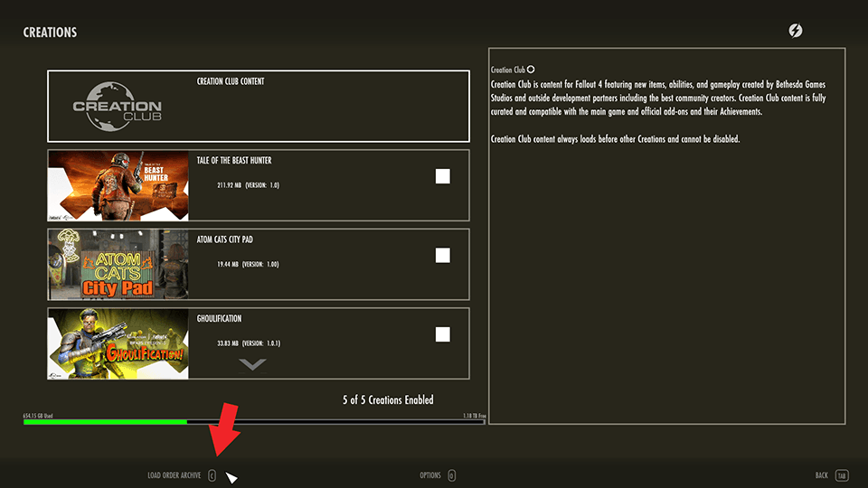Select the Creation Club Content entry title

[x=231, y=81]
